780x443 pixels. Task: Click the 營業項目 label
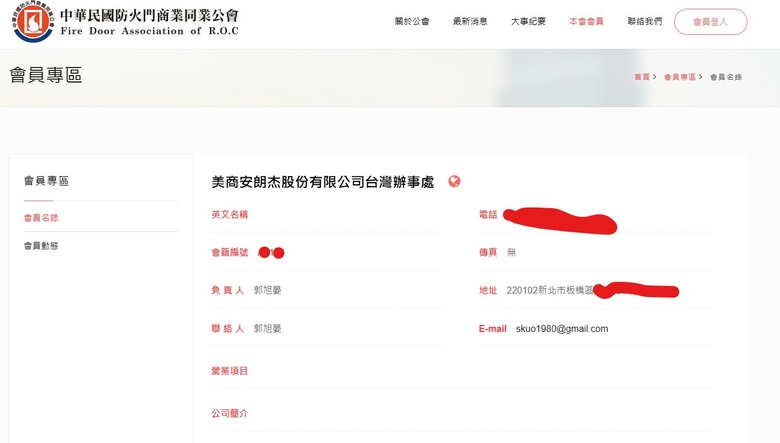pyautogui.click(x=229, y=371)
